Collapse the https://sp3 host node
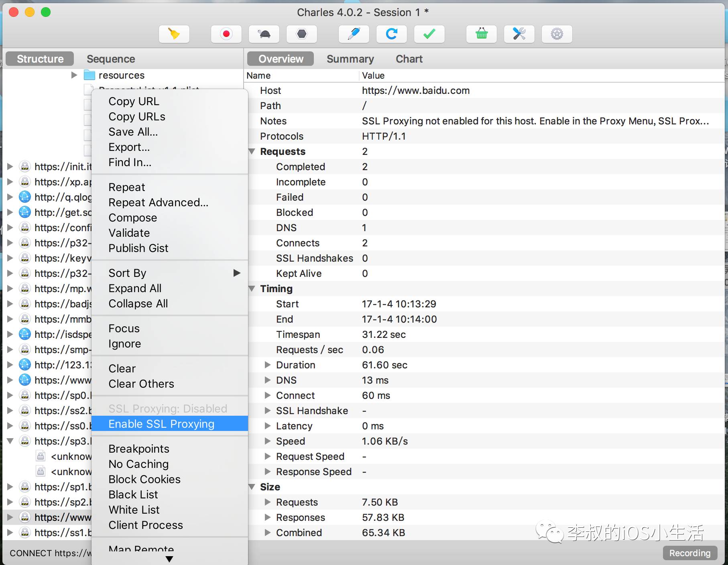 [x=10, y=441]
